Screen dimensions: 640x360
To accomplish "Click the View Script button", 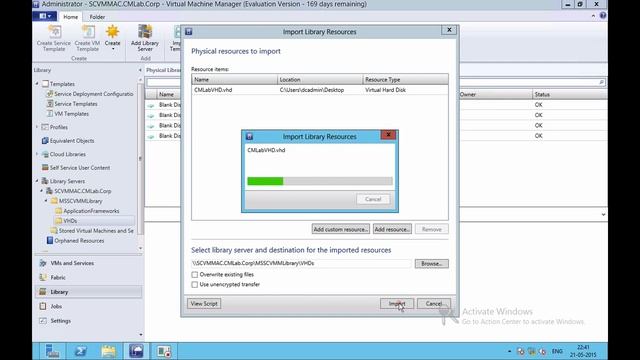I will pos(204,304).
